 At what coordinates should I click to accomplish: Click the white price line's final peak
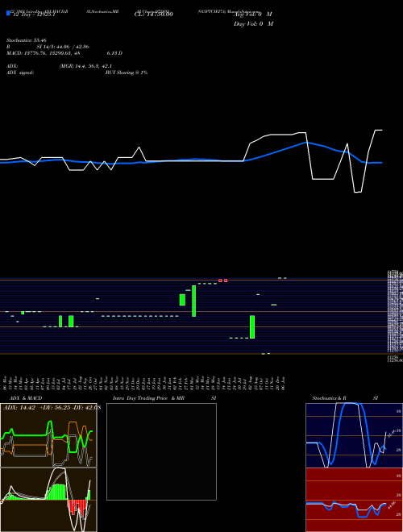(379, 131)
